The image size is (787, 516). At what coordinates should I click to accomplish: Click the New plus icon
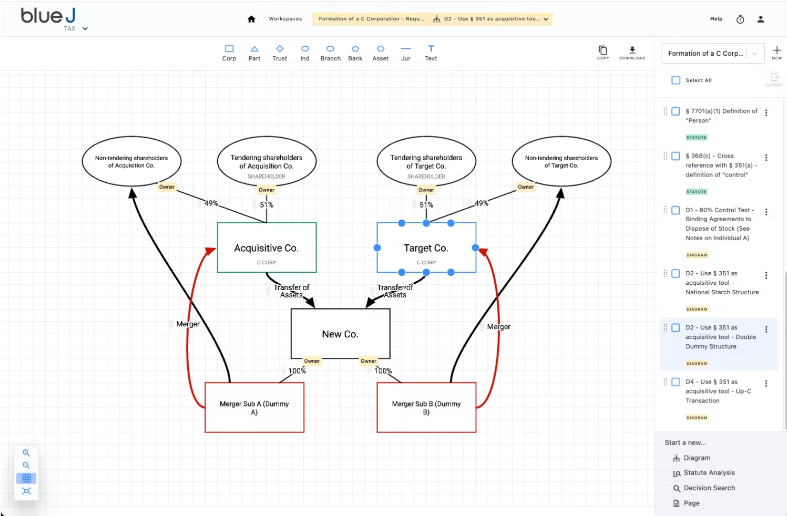click(776, 52)
